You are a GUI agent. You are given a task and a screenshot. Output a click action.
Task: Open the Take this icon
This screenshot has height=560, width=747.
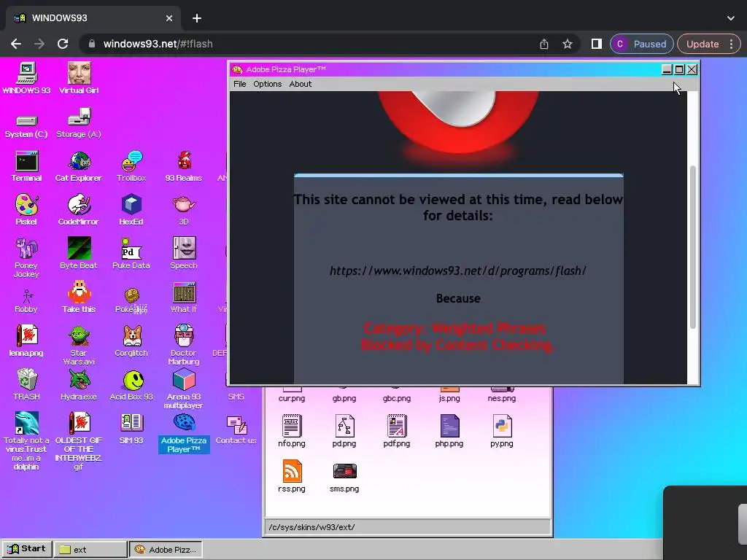(79, 297)
